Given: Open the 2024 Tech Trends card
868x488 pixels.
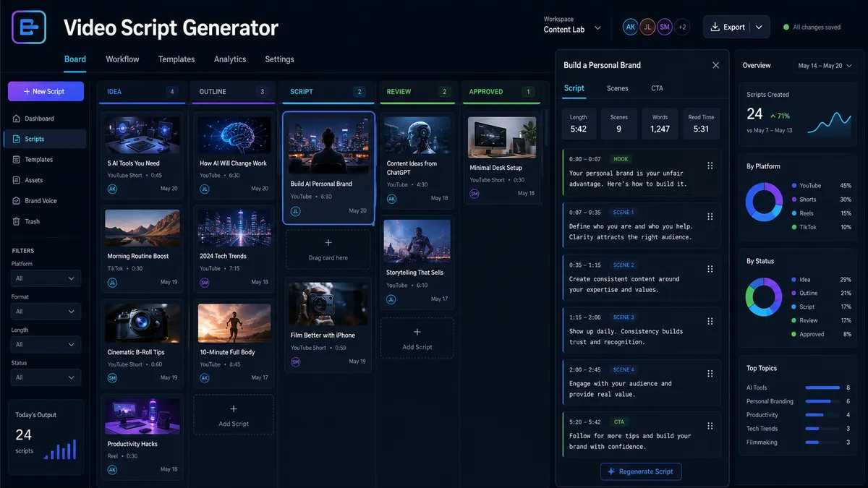Looking at the screenshot, I should tap(234, 249).
